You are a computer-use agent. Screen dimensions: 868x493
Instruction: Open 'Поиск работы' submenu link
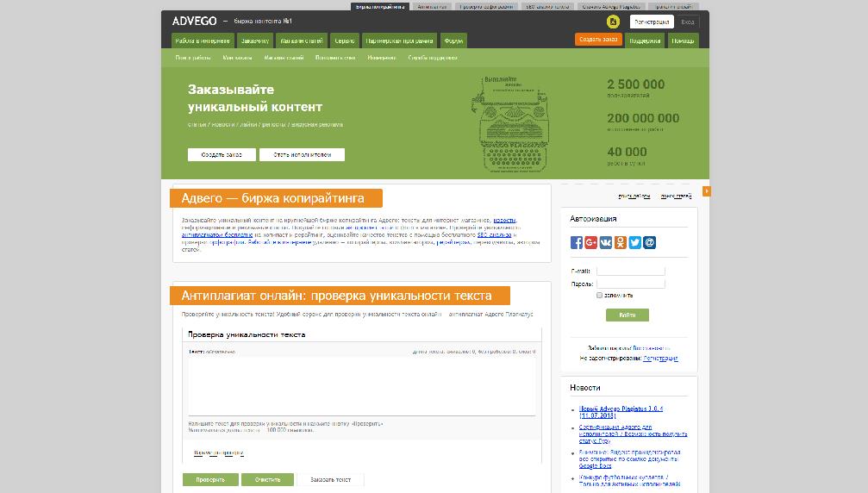192,58
